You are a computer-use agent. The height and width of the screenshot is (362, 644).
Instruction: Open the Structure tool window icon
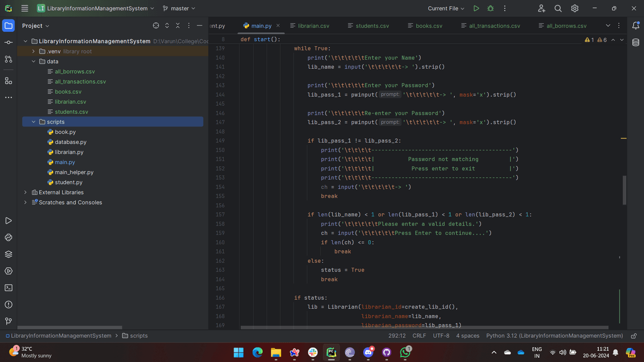point(9,81)
